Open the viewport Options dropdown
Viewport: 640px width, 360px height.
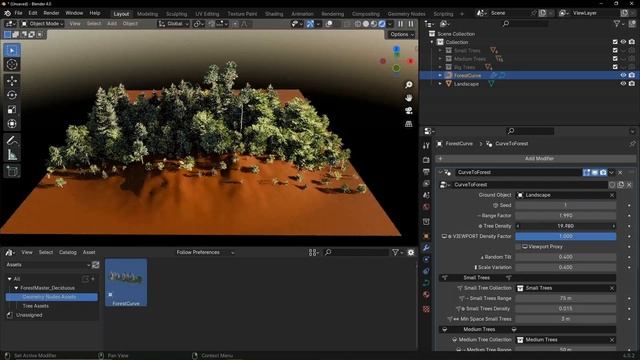click(x=402, y=35)
